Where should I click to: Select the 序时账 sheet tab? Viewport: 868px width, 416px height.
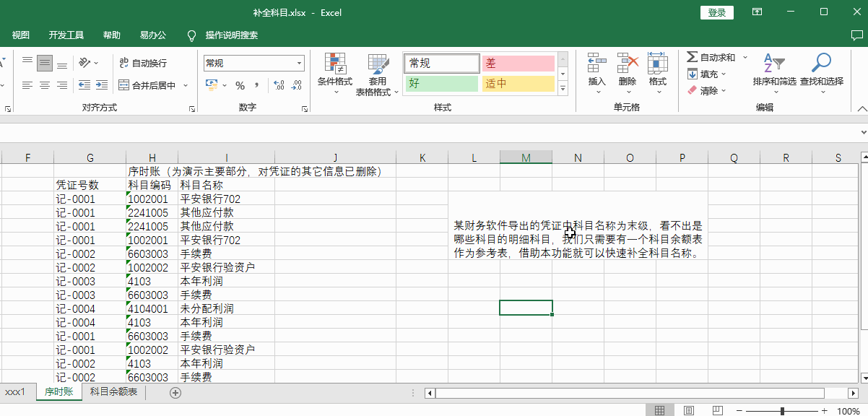[58, 392]
